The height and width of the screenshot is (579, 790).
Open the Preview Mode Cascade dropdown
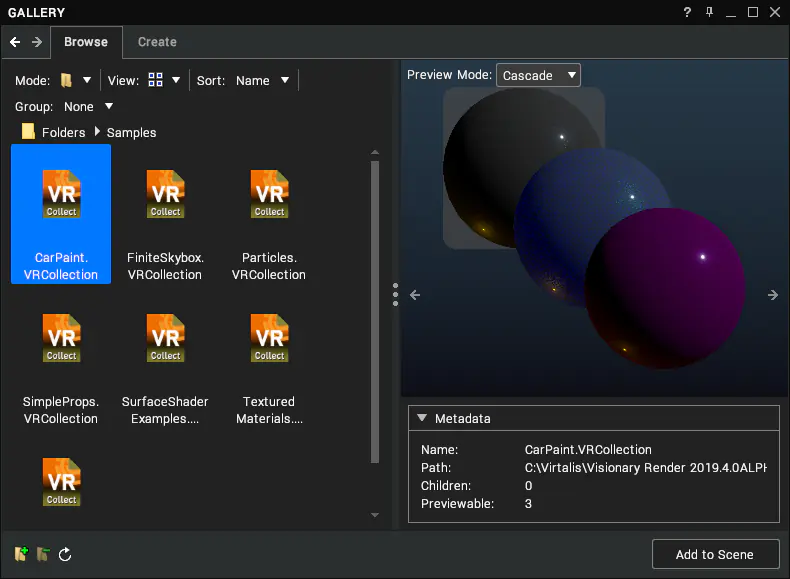[538, 75]
